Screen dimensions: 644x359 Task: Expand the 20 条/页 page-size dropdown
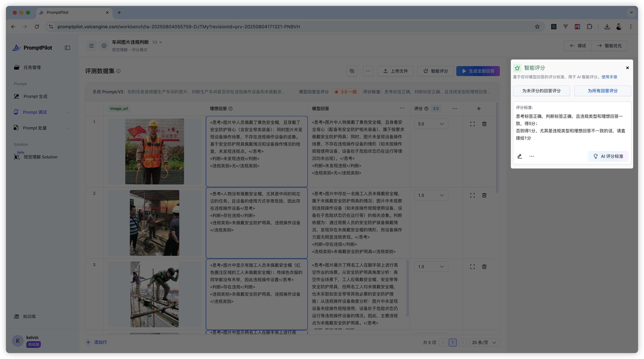484,342
